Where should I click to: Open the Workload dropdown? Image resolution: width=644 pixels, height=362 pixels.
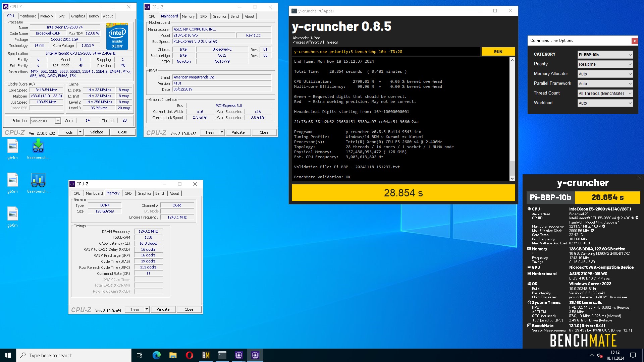tap(605, 103)
